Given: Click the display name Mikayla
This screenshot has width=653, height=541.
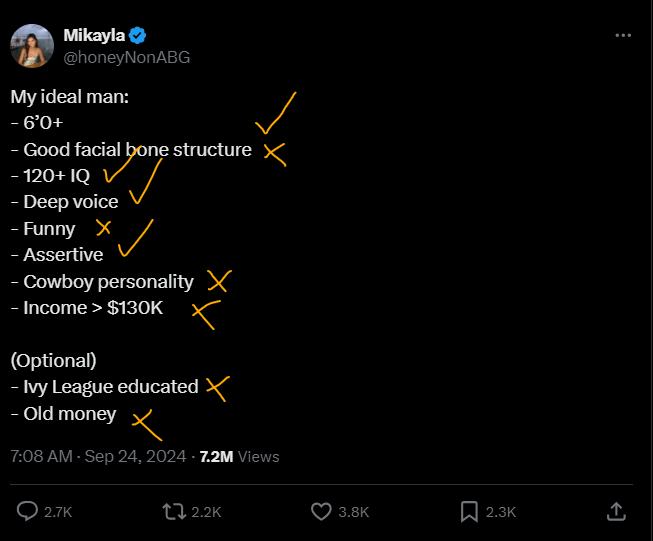Looking at the screenshot, I should (x=96, y=36).
